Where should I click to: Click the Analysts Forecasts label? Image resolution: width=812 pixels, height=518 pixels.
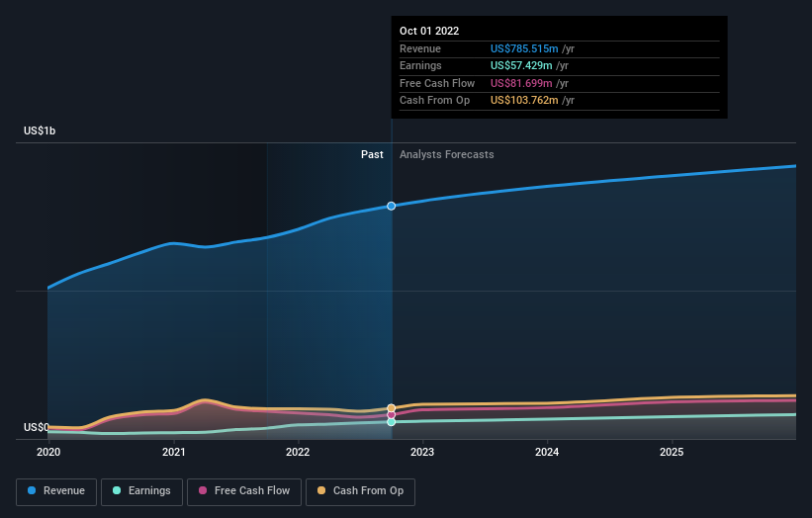[x=446, y=155]
